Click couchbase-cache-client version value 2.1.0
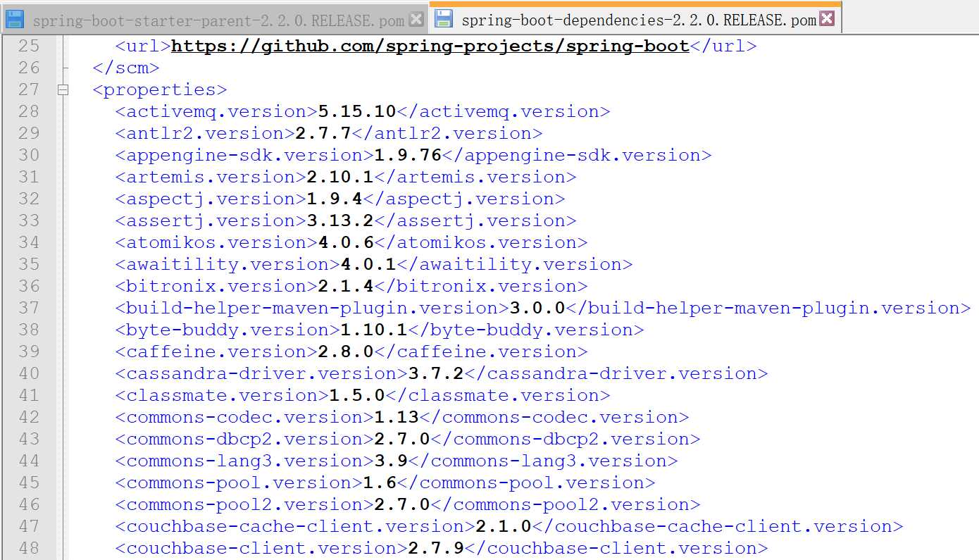 click(x=504, y=527)
